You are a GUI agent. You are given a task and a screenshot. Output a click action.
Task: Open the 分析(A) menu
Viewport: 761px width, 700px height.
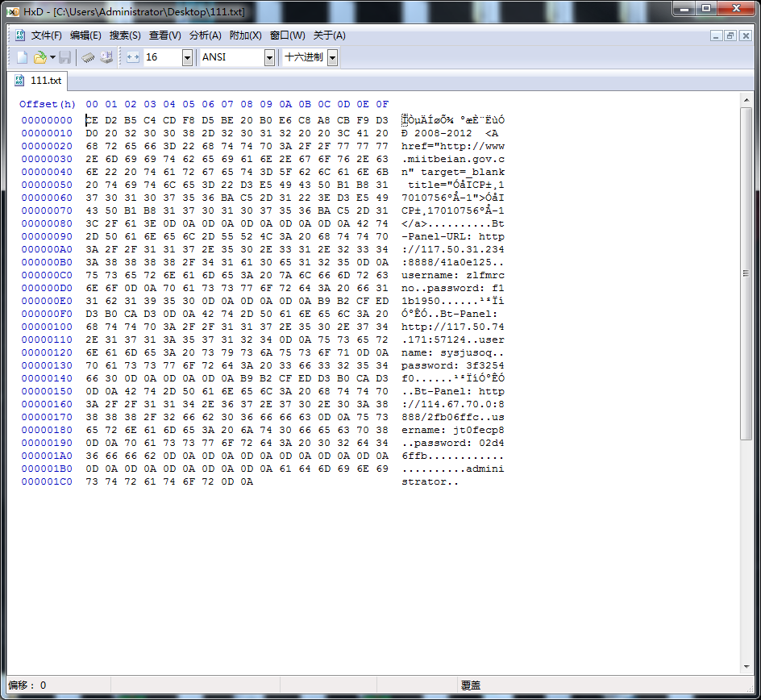point(205,35)
